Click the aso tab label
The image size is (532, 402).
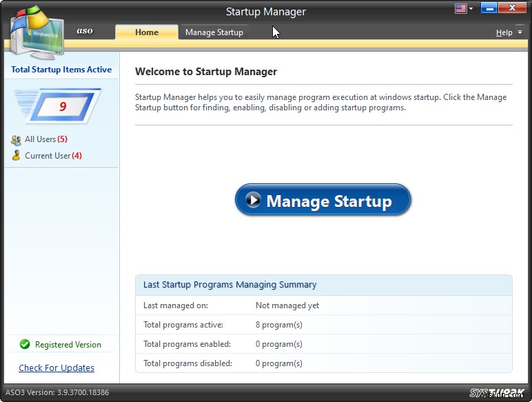click(85, 31)
